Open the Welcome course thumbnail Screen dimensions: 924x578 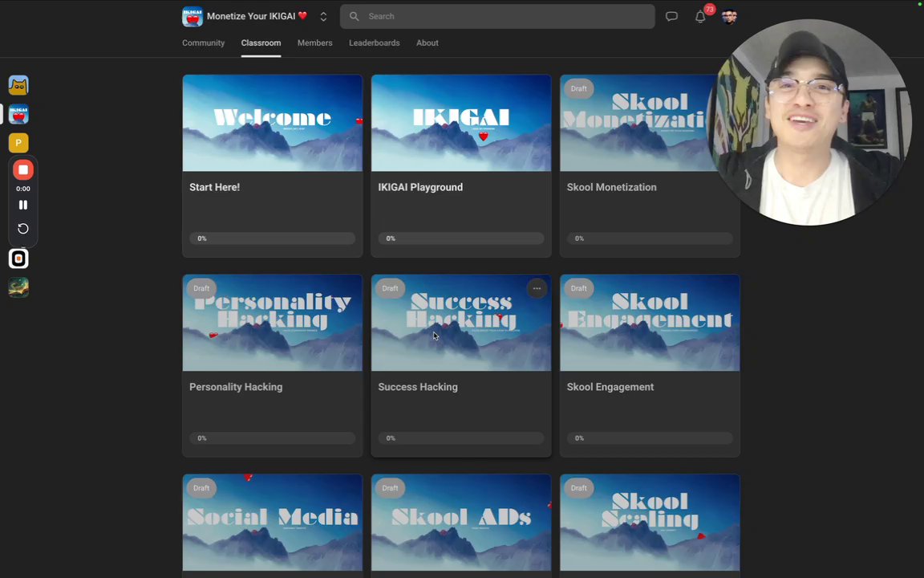272,123
